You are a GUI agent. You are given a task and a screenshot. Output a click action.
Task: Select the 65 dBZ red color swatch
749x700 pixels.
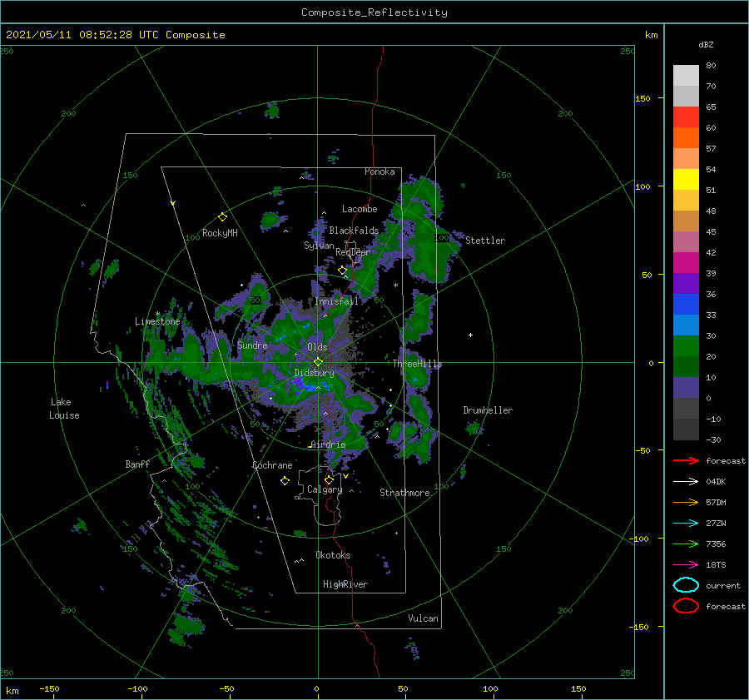(686, 117)
